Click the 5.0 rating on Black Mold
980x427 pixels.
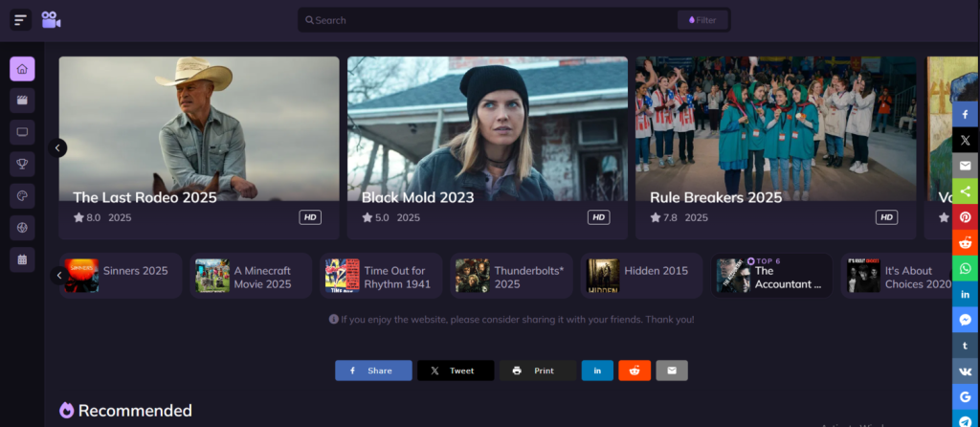(x=375, y=217)
